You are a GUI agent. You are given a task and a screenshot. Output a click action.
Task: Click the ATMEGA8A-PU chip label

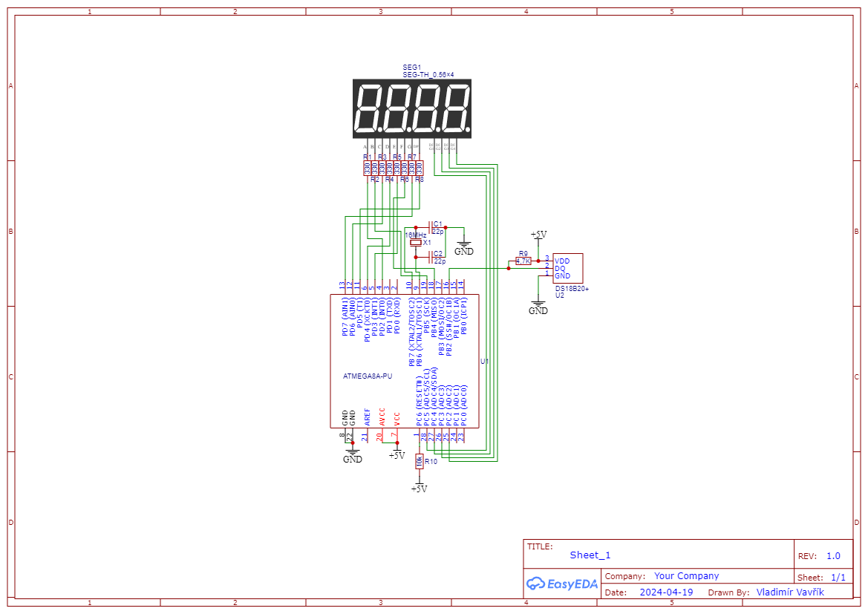point(368,376)
